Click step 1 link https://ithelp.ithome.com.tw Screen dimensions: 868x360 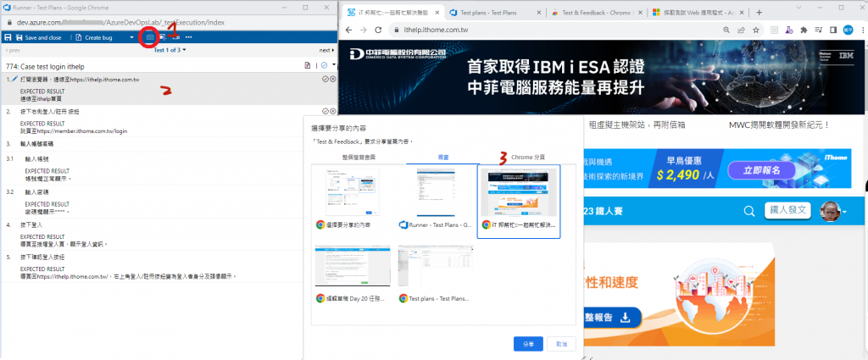[x=104, y=80]
